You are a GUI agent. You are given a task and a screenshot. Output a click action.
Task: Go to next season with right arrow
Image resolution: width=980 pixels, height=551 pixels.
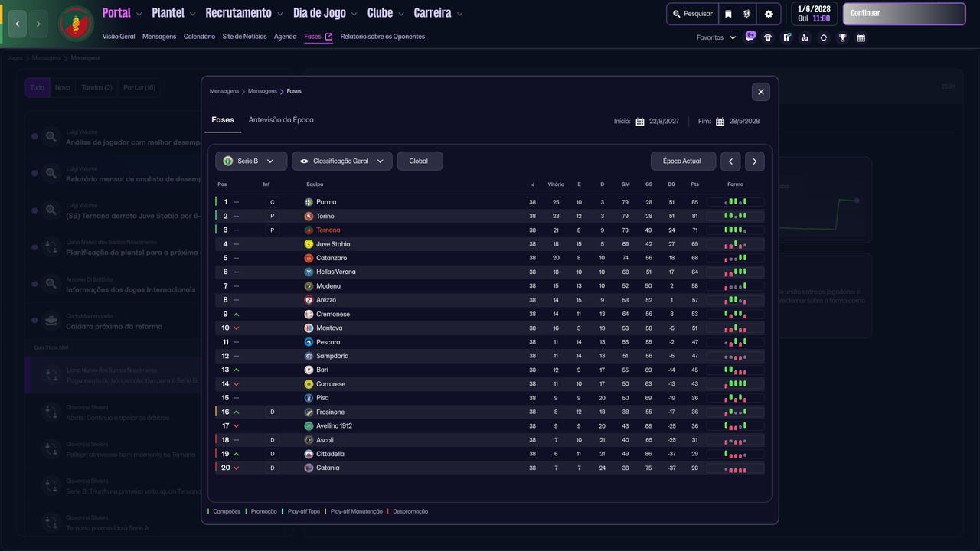coord(755,161)
